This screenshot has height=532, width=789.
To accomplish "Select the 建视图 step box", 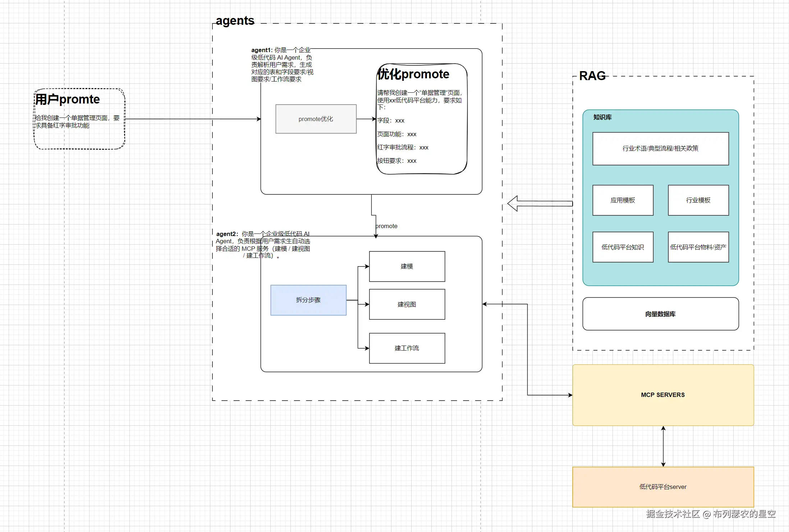I will click(x=407, y=304).
